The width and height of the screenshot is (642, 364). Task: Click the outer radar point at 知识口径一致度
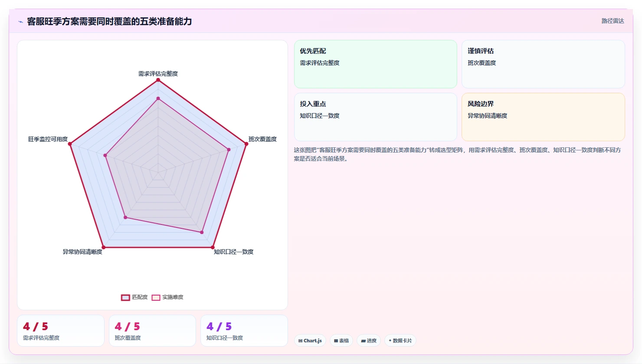(x=213, y=247)
